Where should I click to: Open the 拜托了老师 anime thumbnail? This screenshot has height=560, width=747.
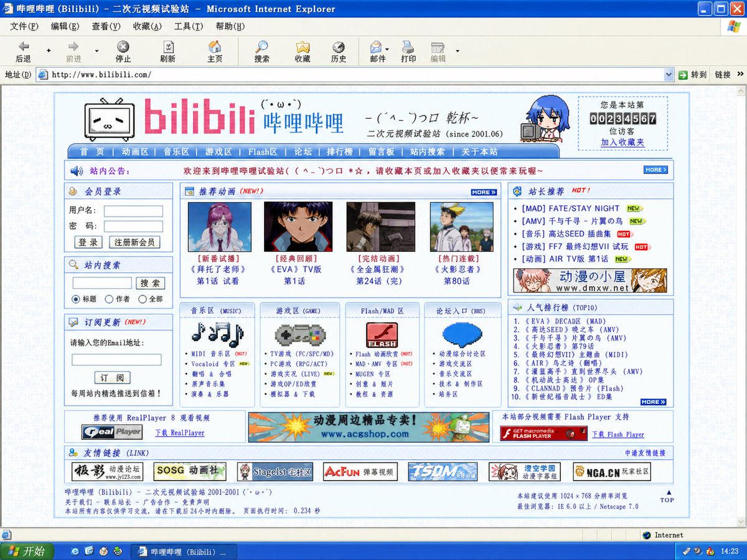(220, 226)
